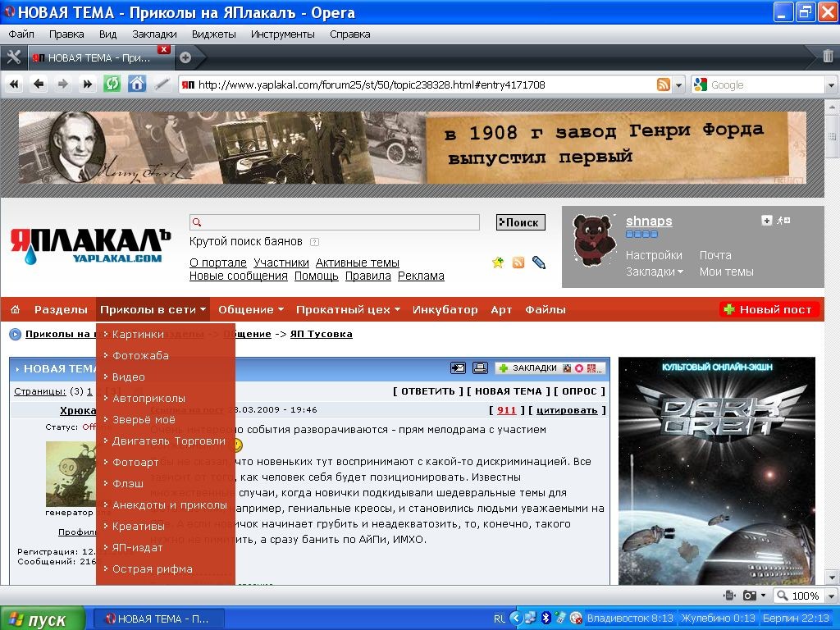
Task: Expand the Закладки dropdown in user panel
Action: coord(655,272)
